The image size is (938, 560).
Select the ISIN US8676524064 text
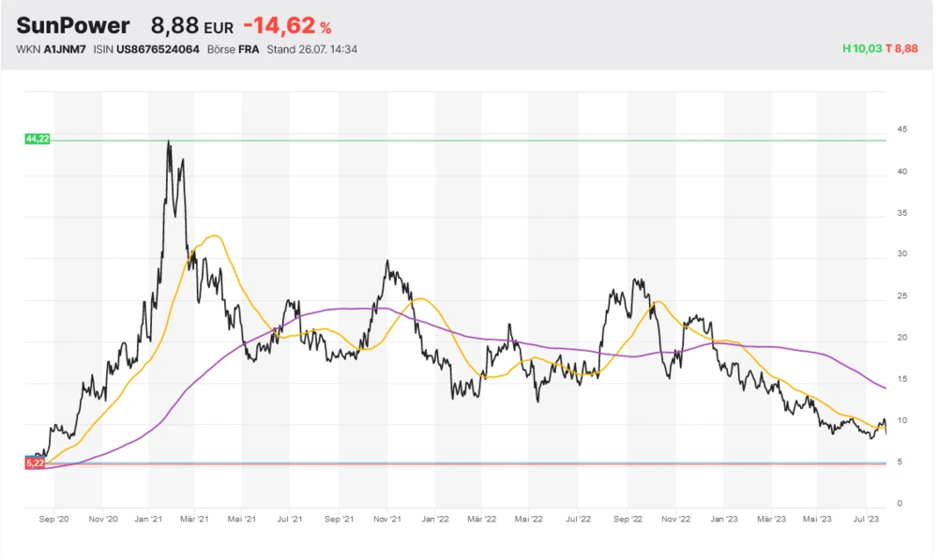tap(159, 49)
